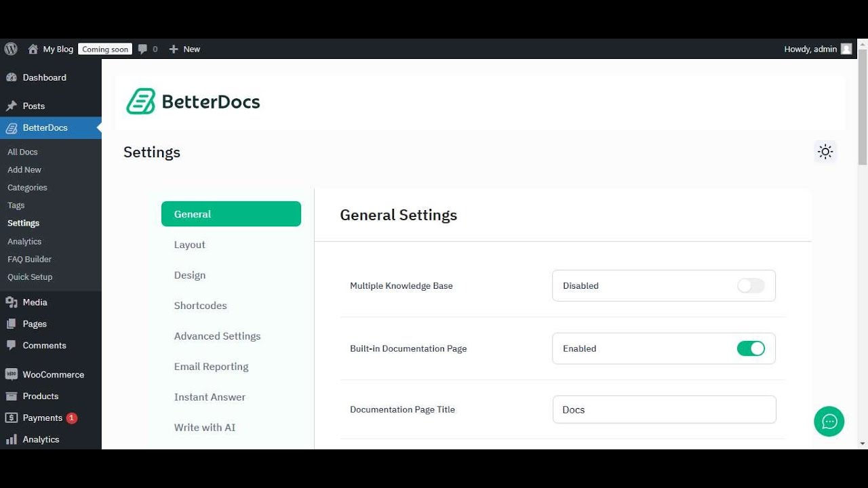Open Tags under BetterDocs

click(16, 205)
